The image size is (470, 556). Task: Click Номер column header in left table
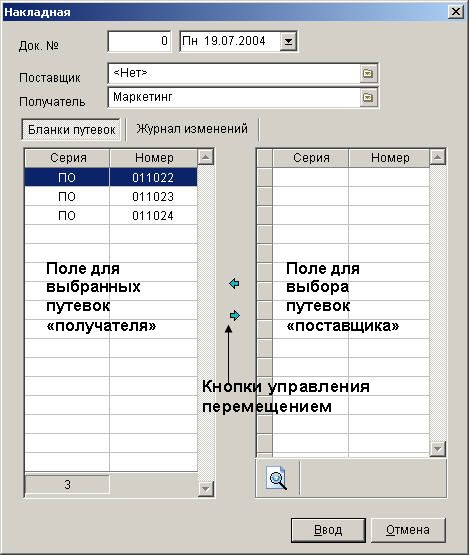pyautogui.click(x=154, y=158)
